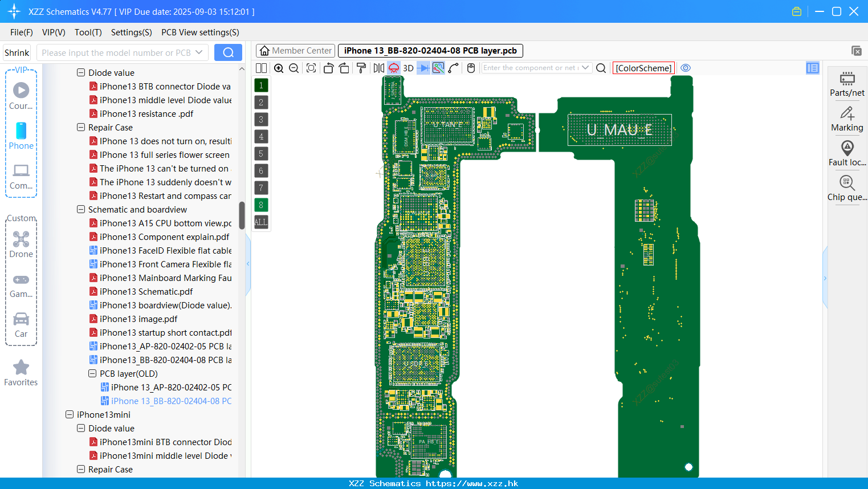868x489 pixels.
Task: Select the Car category
Action: [21, 325]
